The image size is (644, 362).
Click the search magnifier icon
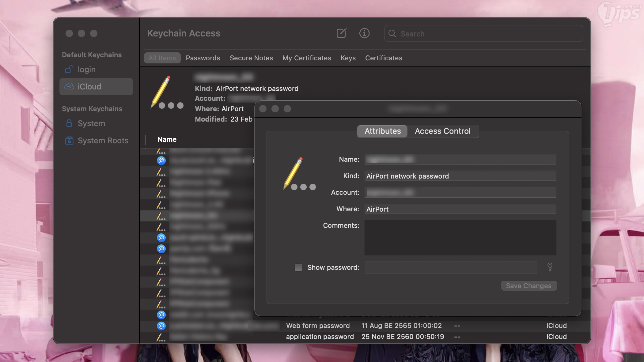(392, 34)
